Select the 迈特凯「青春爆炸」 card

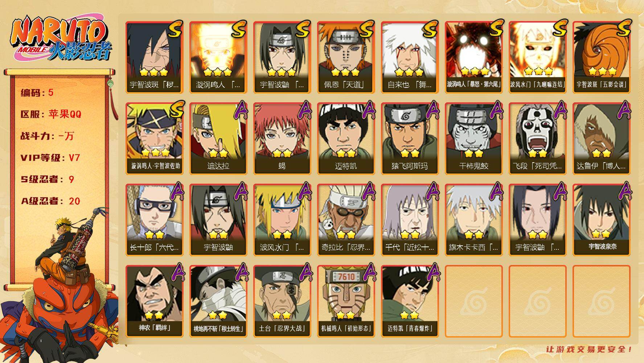(410, 301)
